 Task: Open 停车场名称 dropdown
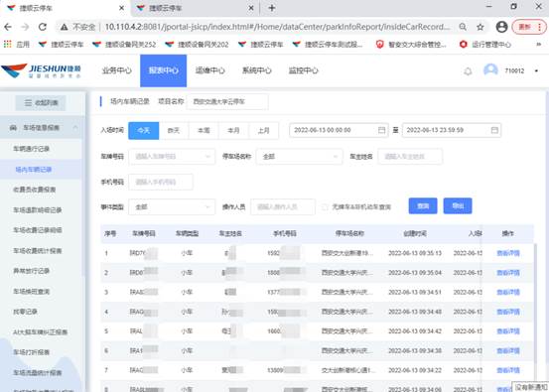(299, 157)
